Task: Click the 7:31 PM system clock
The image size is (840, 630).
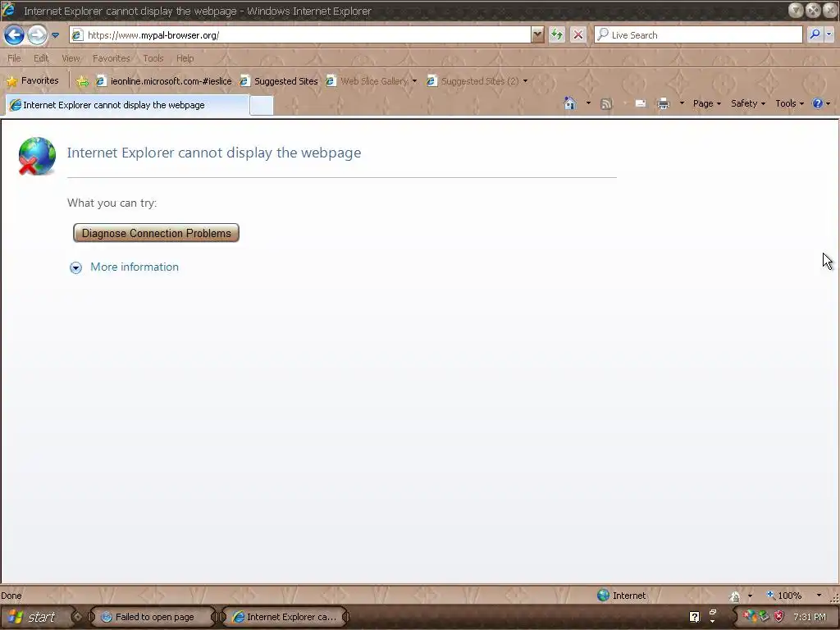Action: pos(810,617)
